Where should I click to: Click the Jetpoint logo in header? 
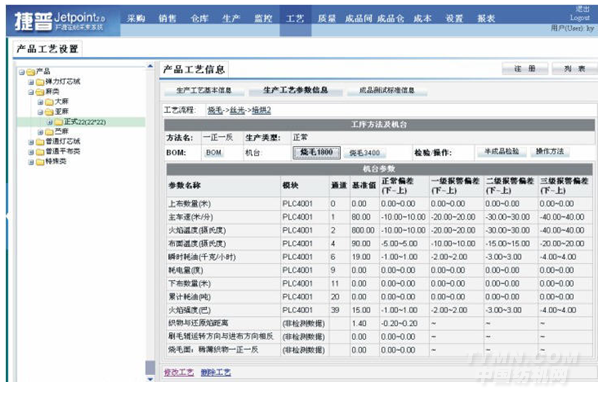(x=59, y=21)
